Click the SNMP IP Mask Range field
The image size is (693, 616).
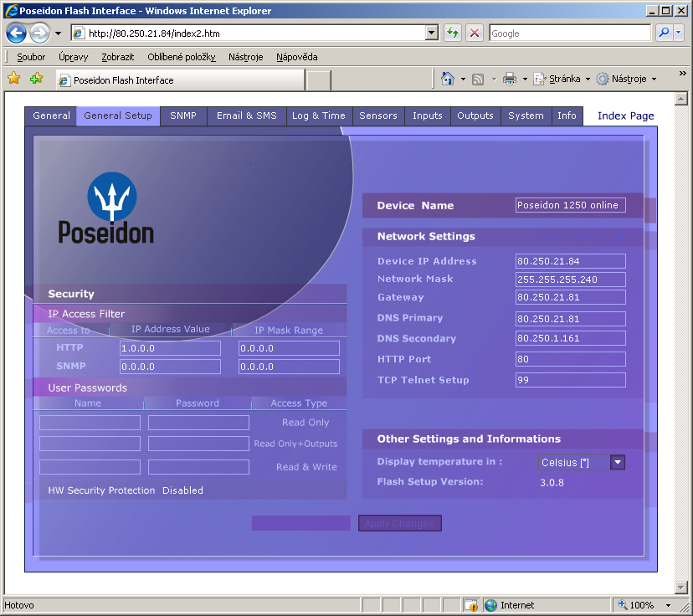coord(289,367)
